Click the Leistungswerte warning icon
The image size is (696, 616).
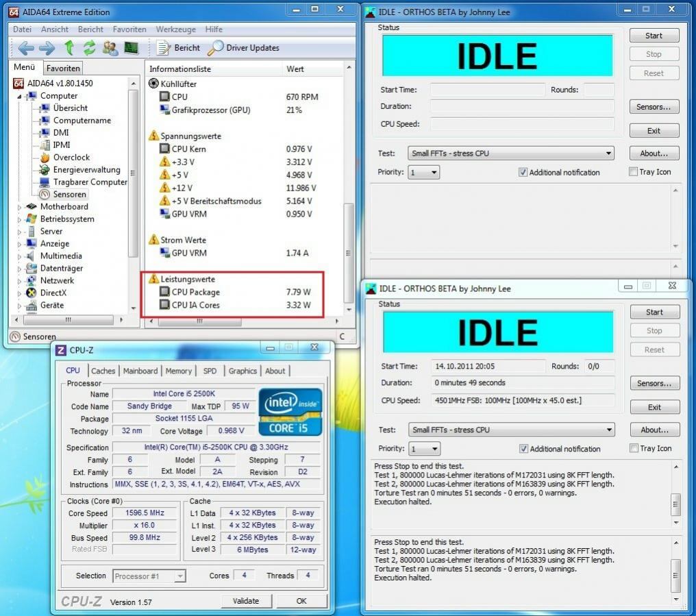pos(153,278)
